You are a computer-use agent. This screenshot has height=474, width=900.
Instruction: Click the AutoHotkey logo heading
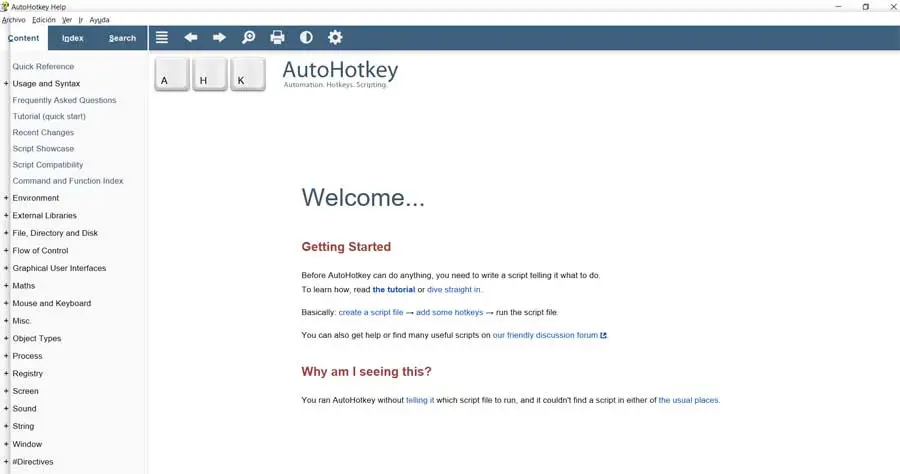coord(340,73)
